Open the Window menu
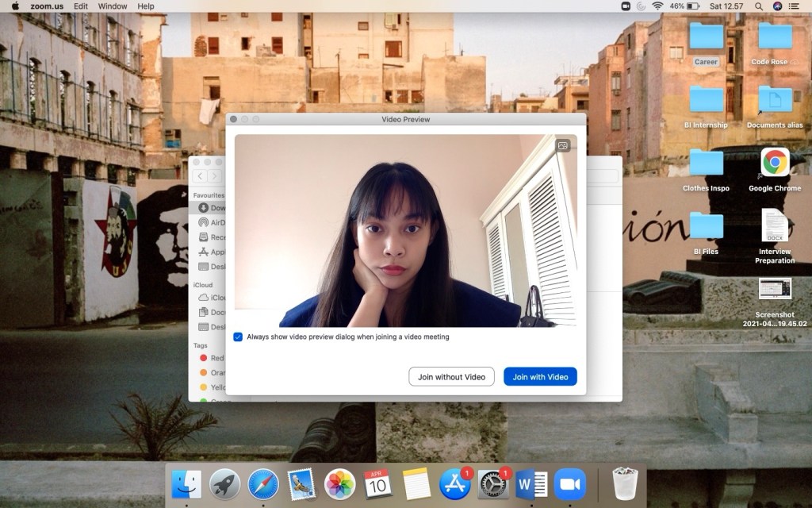The image size is (812, 508). tap(113, 6)
